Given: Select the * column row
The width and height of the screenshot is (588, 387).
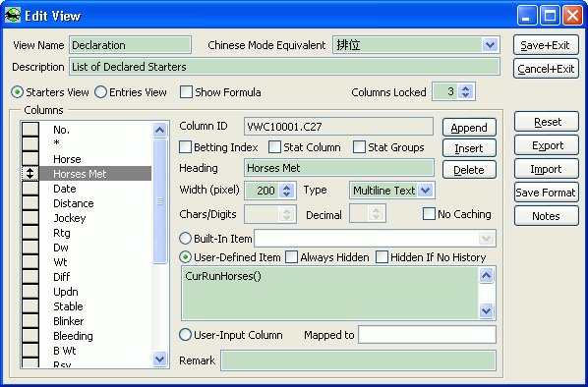Looking at the screenshot, I should (x=95, y=143).
